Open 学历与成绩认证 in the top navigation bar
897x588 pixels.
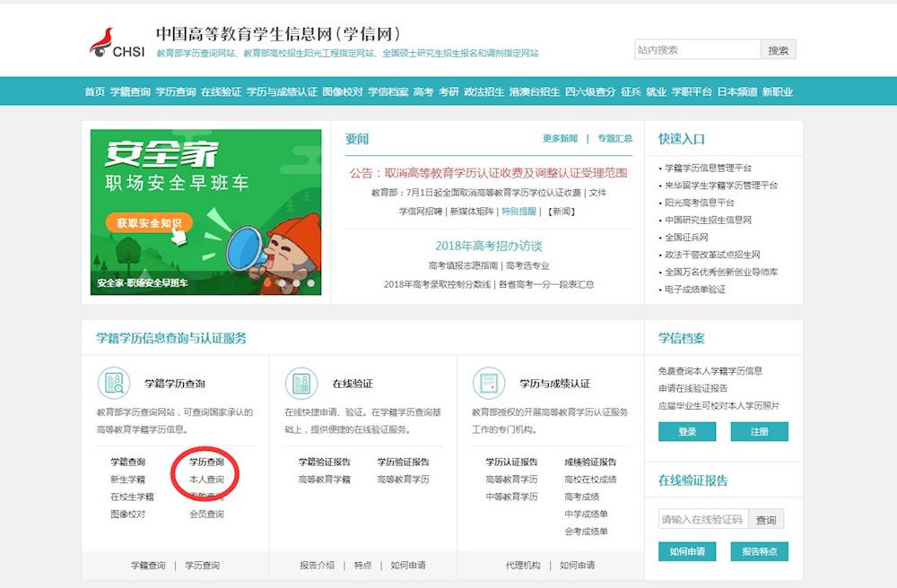(282, 91)
